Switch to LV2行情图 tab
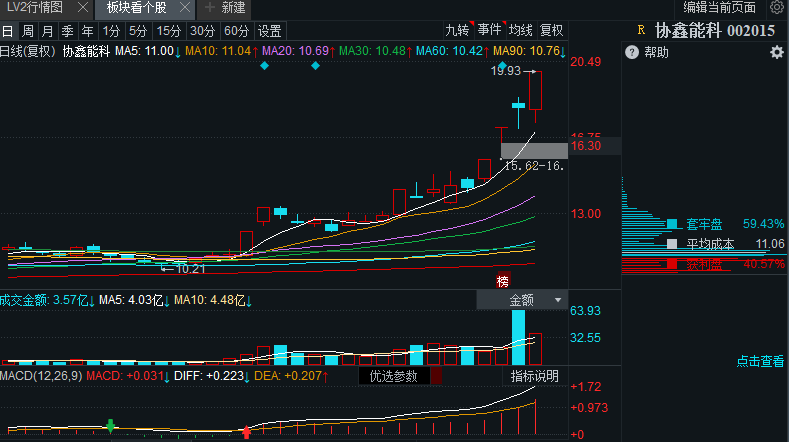 [35, 8]
